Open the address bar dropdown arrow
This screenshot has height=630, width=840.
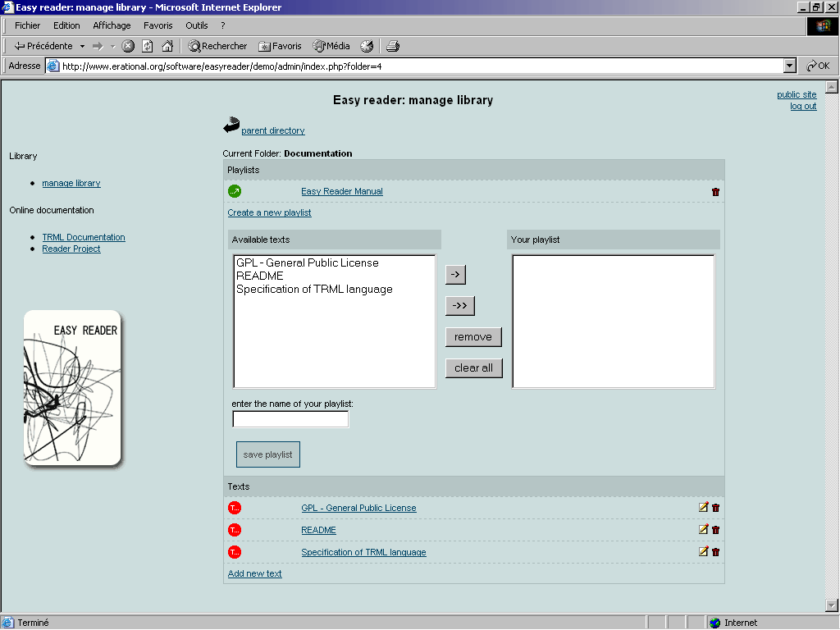[790, 66]
